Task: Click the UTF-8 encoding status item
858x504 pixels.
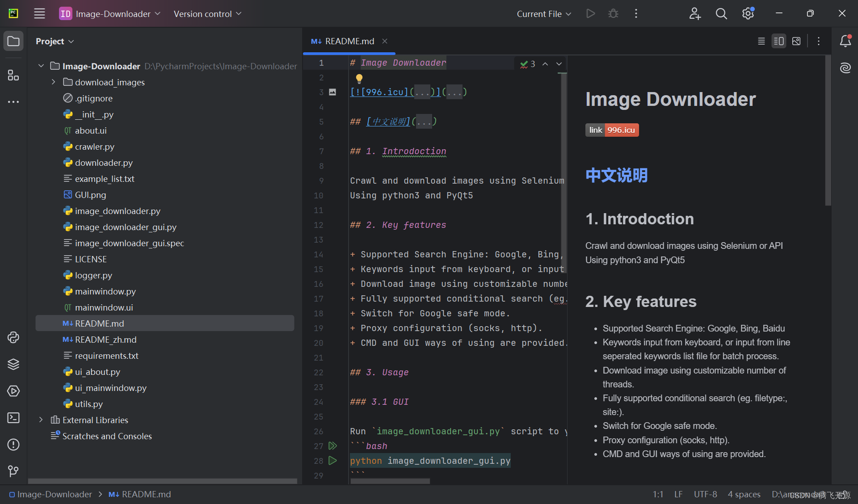Action: click(705, 494)
